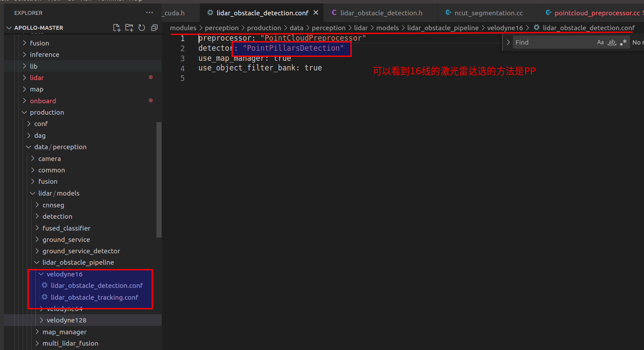The width and height of the screenshot is (644, 350).
Task: Toggle Match Whole Word in Find
Action: pyautogui.click(x=612, y=42)
